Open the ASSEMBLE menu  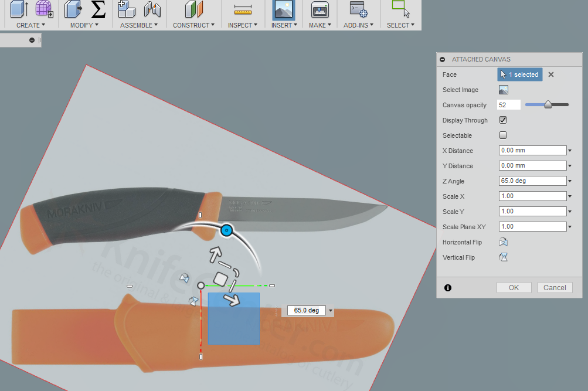point(138,25)
